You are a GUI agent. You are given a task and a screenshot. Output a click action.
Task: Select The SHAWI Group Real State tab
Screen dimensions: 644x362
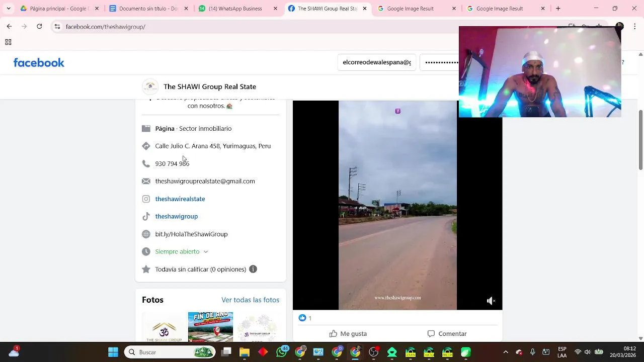(x=327, y=9)
